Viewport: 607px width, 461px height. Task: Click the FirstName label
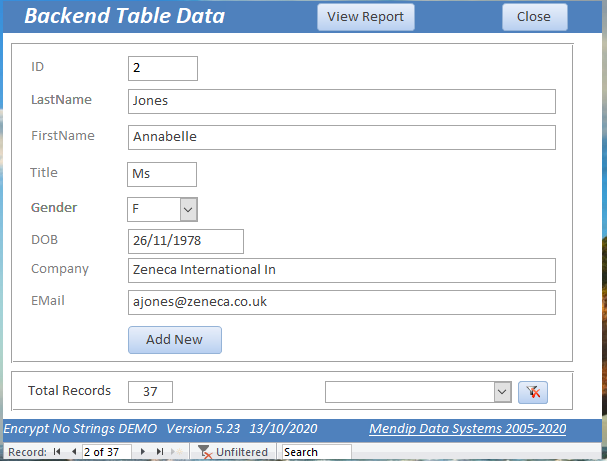click(63, 136)
